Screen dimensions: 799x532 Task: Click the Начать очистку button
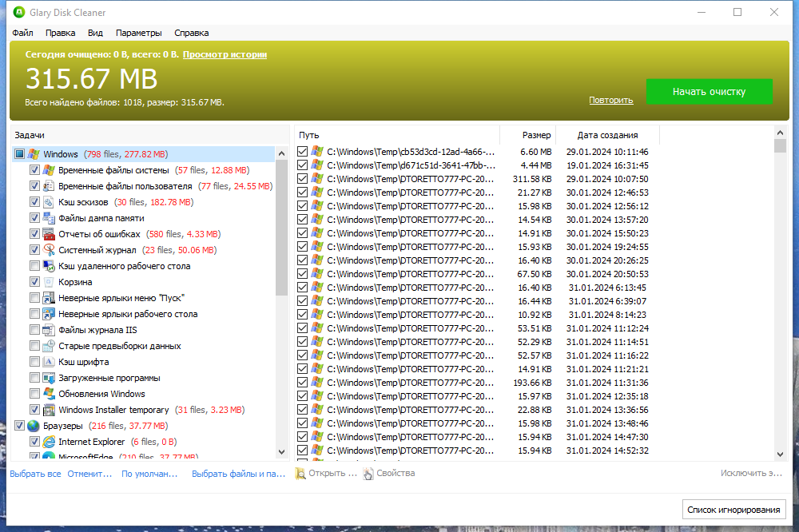(710, 92)
